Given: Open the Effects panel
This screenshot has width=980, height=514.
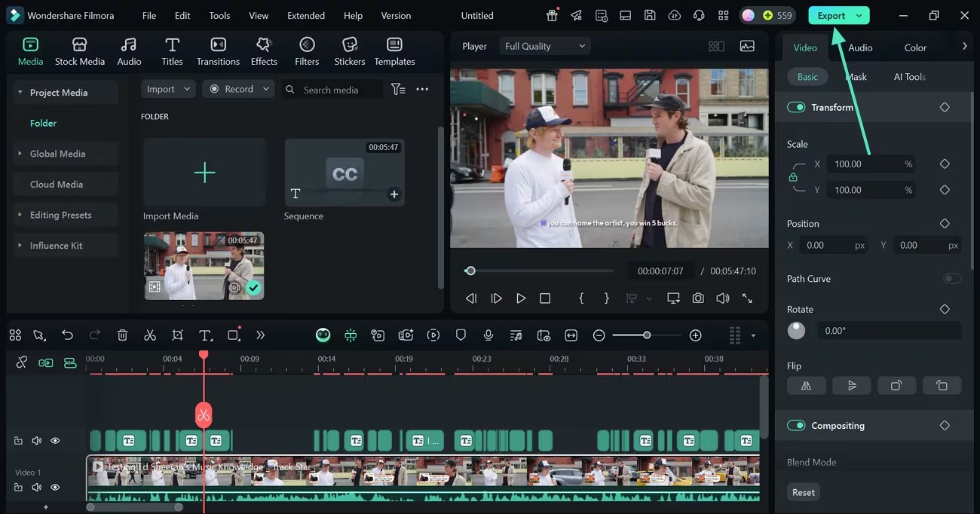Looking at the screenshot, I should coord(264,51).
